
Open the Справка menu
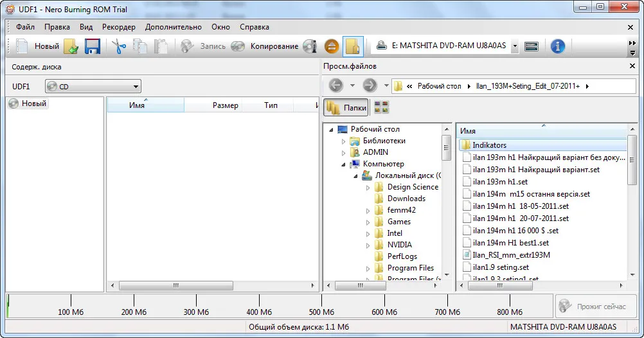(255, 27)
